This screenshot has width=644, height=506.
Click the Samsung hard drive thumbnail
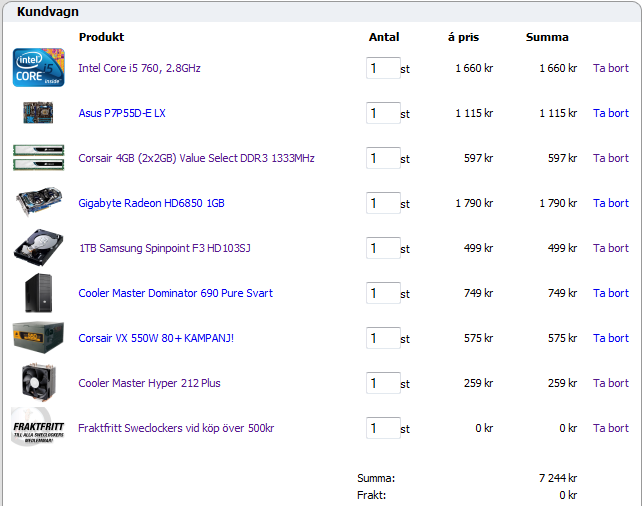(x=39, y=248)
